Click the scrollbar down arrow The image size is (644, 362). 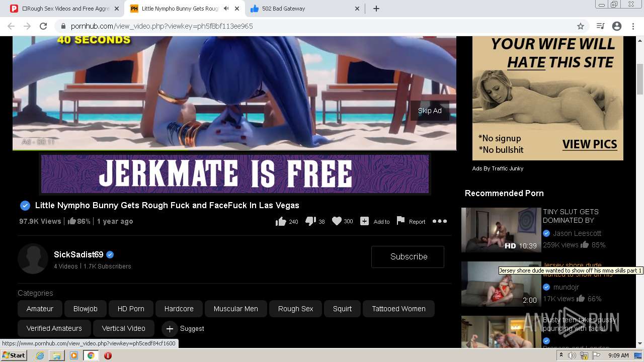pos(640,344)
